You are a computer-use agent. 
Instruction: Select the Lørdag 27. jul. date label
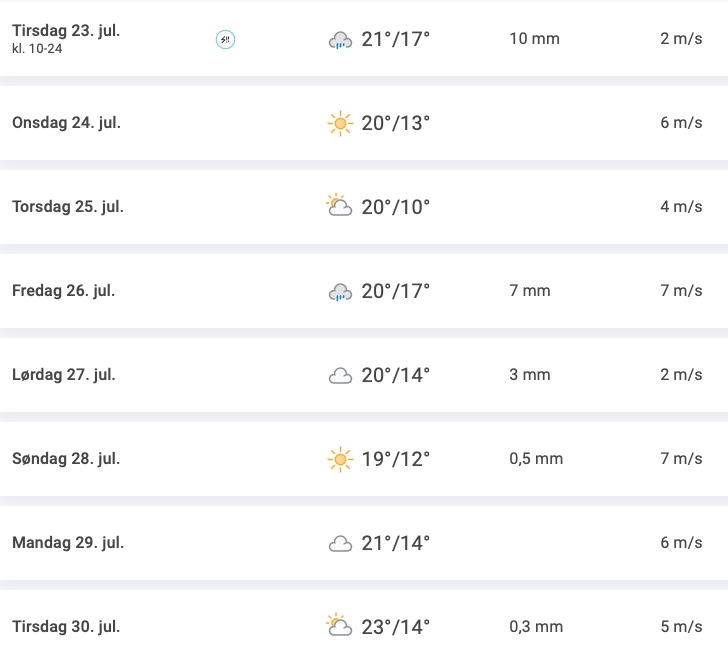coord(64,375)
